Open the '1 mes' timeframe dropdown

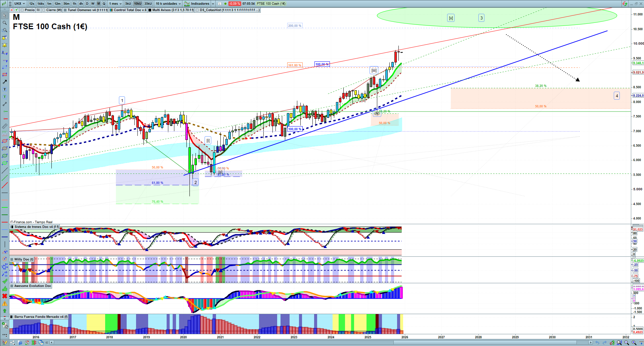click(115, 4)
